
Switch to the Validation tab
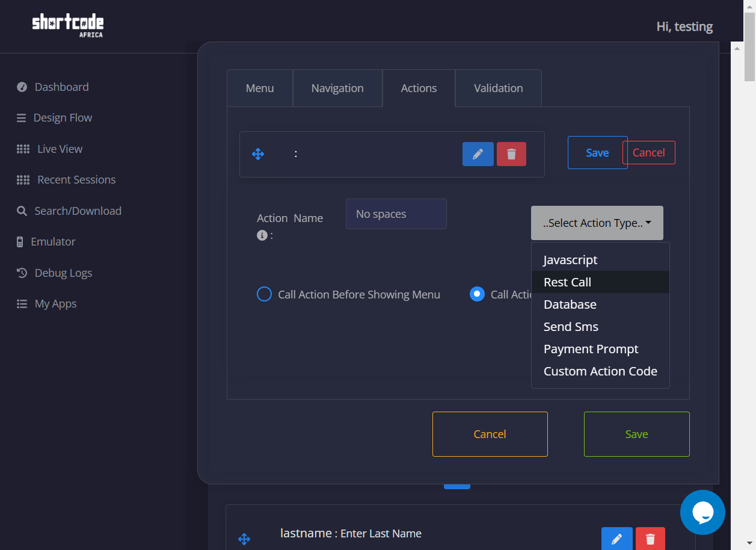click(x=499, y=88)
